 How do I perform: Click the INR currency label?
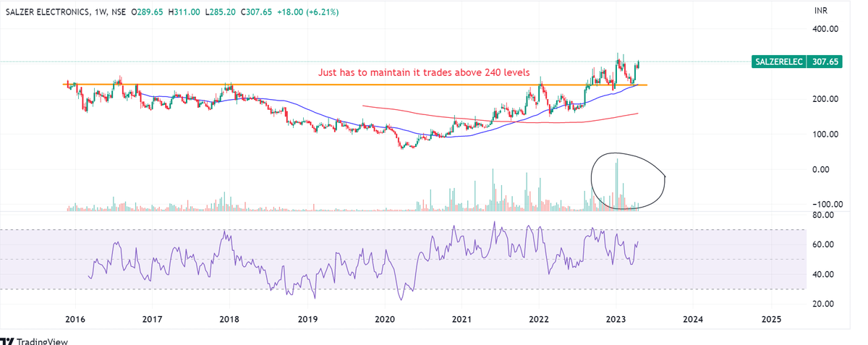821,11
